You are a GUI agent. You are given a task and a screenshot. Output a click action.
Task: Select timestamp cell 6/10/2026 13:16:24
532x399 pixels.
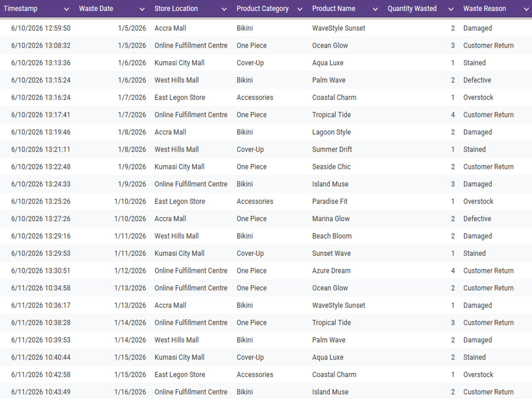point(41,97)
